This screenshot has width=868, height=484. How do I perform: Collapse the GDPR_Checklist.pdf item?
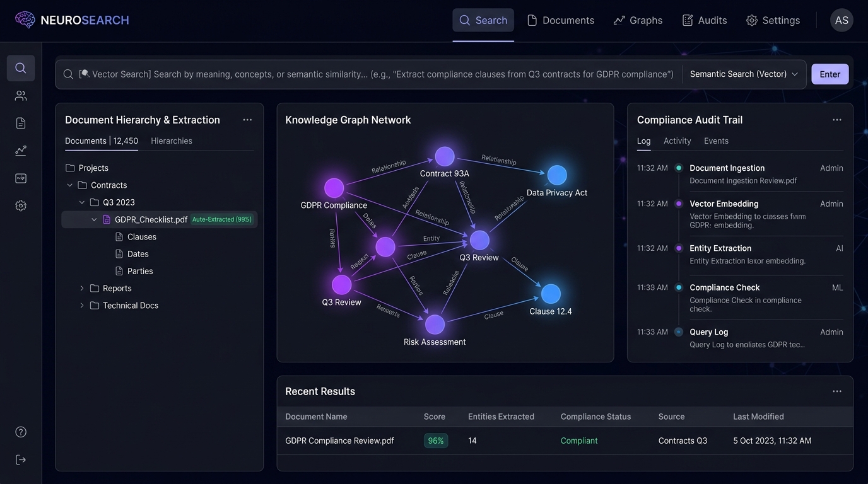click(94, 219)
